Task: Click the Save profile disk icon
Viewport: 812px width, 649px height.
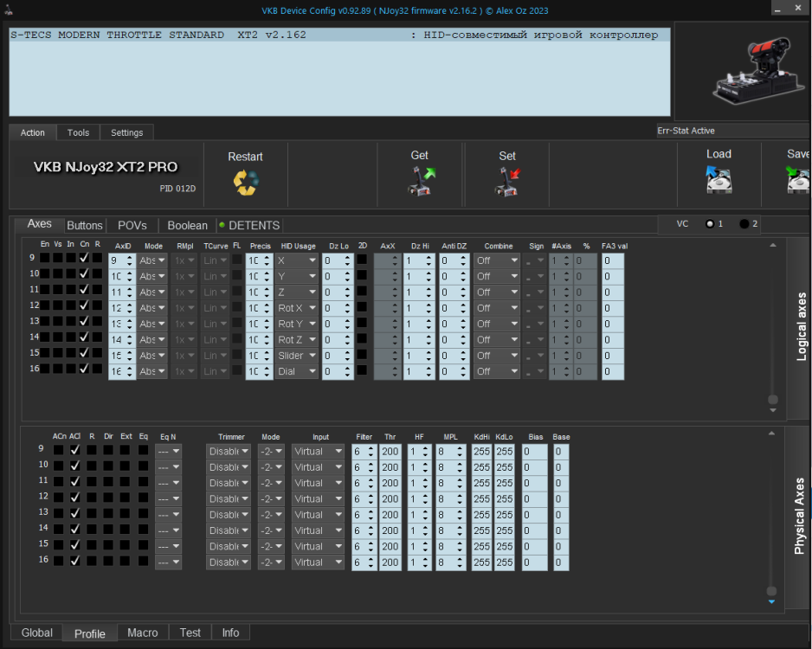Action: click(x=797, y=180)
